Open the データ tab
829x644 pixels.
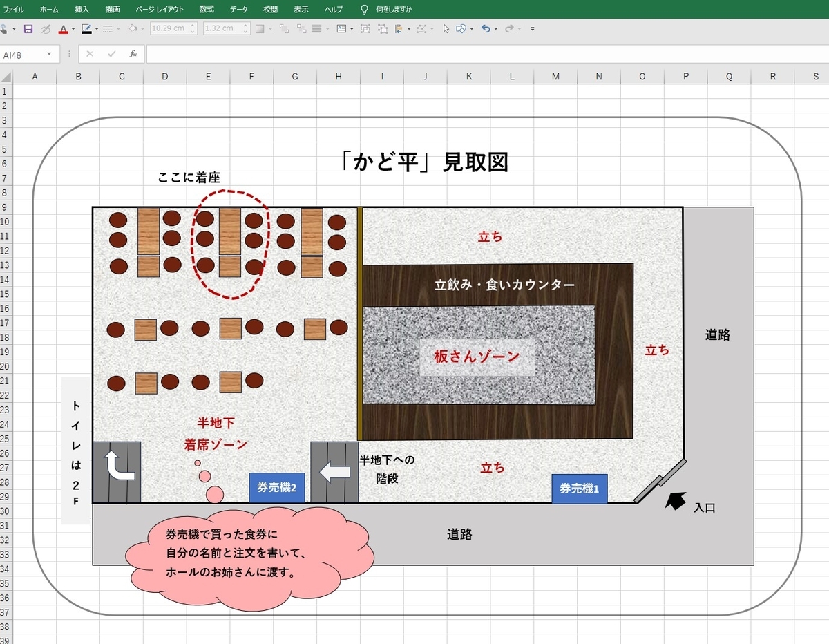click(238, 9)
